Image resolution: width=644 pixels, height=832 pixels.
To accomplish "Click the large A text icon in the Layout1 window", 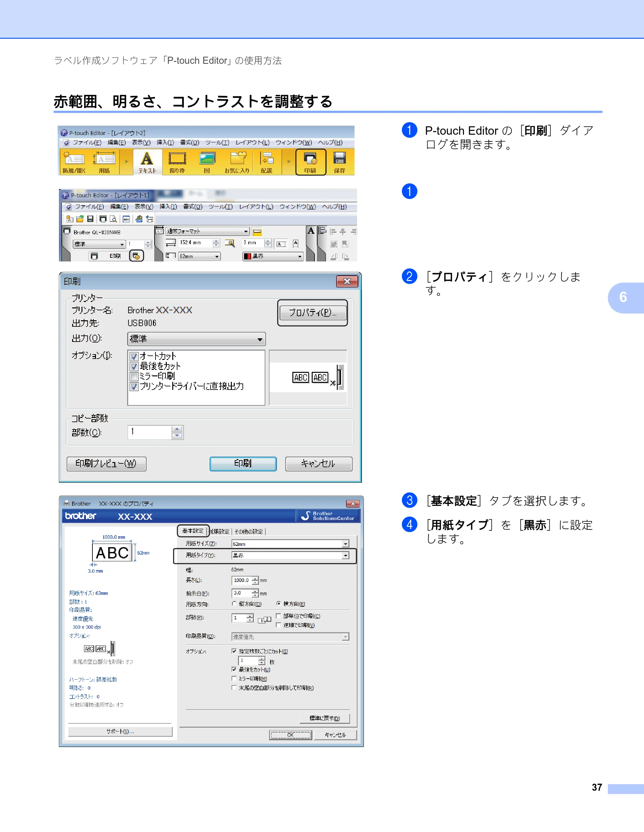I will coord(311,231).
